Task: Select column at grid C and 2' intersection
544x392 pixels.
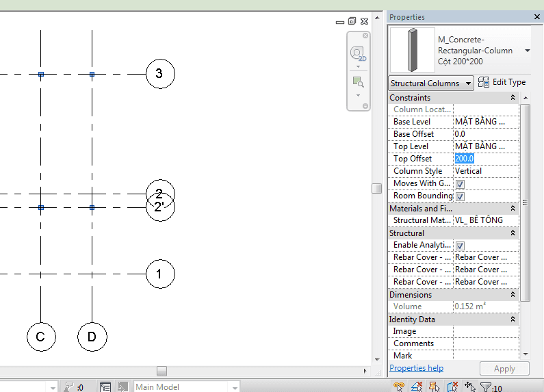Action: 41,207
